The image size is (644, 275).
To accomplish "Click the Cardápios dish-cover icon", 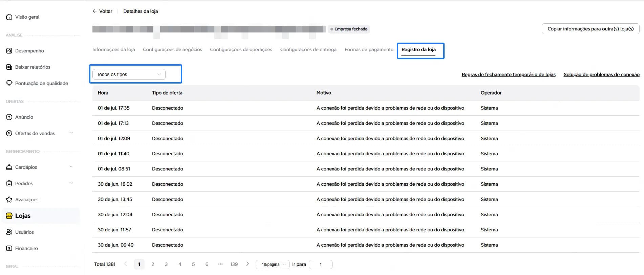I will pos(9,167).
